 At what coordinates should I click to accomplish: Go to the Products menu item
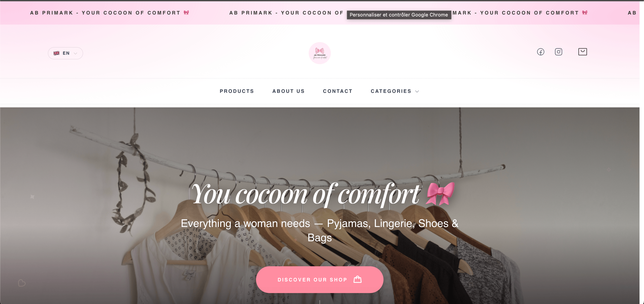pos(237,91)
